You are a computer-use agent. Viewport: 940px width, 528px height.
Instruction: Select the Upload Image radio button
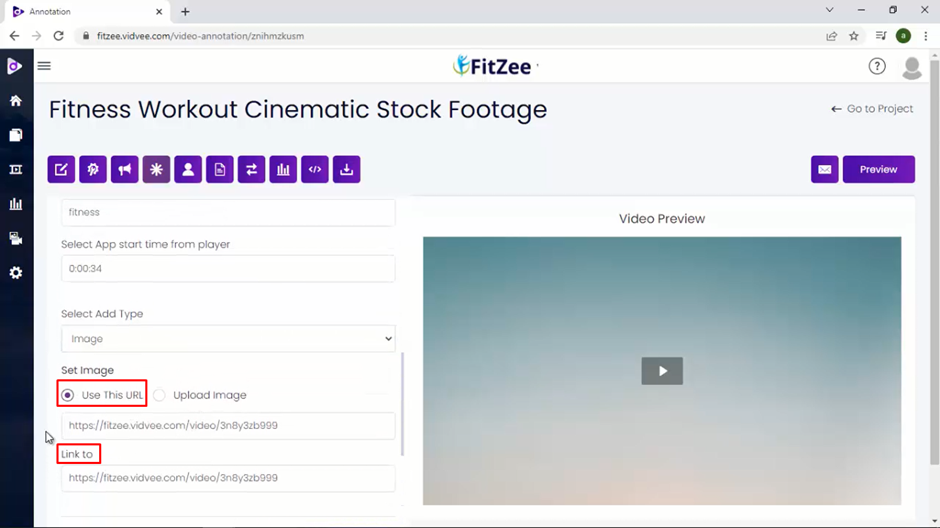point(159,395)
